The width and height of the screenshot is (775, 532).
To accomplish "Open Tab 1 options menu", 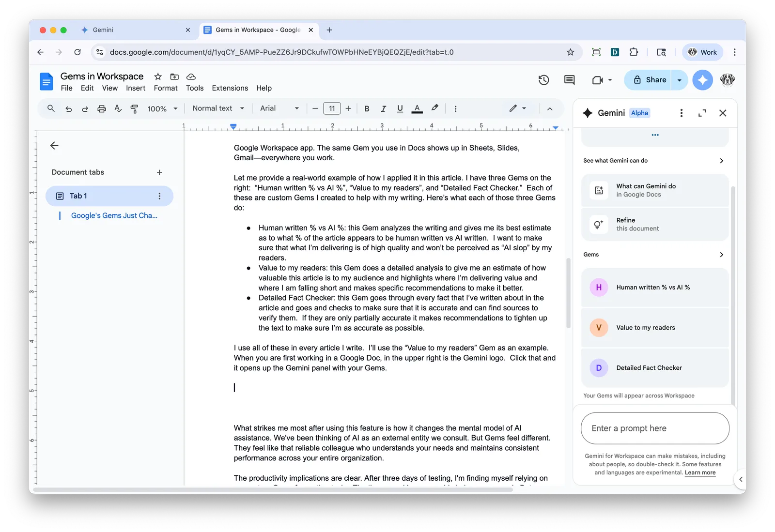I will [x=159, y=196].
